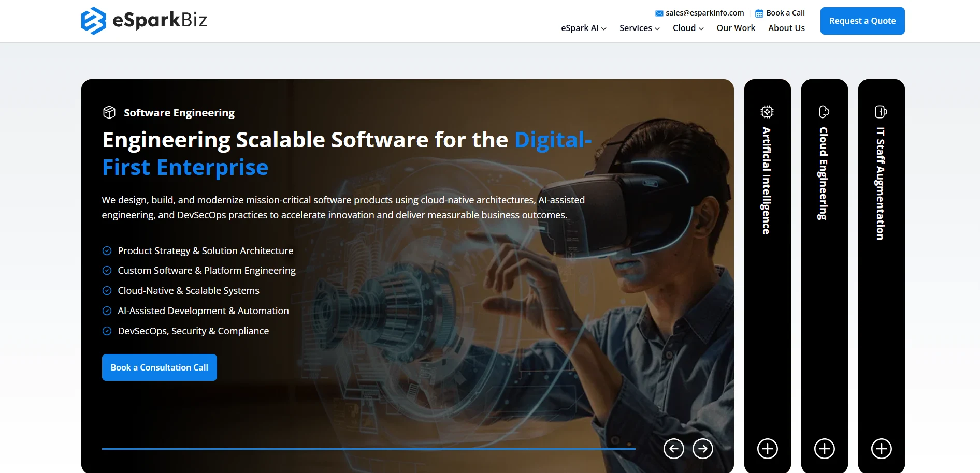
Task: Click the eSparkBiz logo icon
Action: point(94,21)
